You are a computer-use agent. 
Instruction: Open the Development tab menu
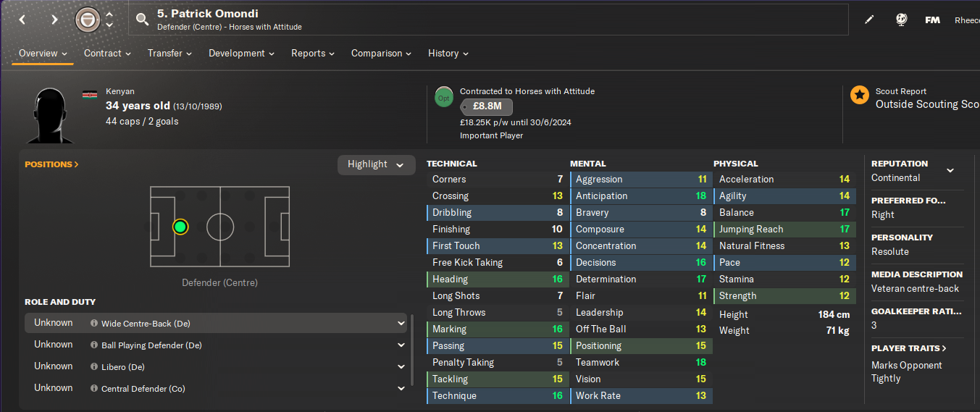tap(241, 54)
